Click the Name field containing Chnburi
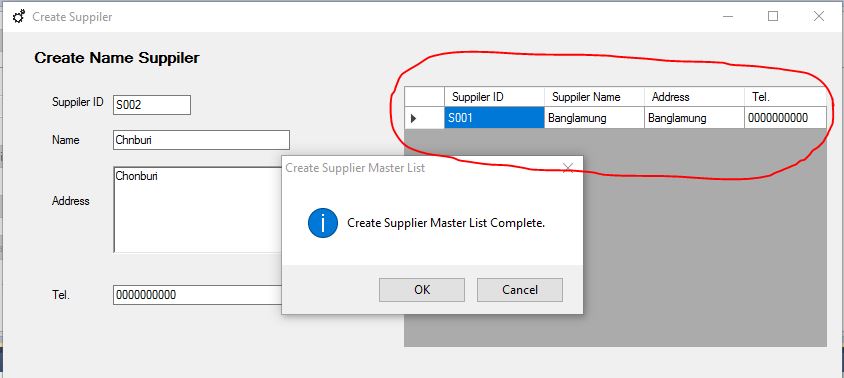The height and width of the screenshot is (378, 844). [201, 140]
